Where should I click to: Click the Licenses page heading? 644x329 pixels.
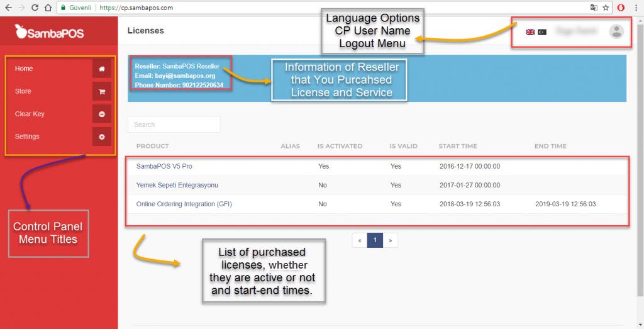click(x=145, y=31)
